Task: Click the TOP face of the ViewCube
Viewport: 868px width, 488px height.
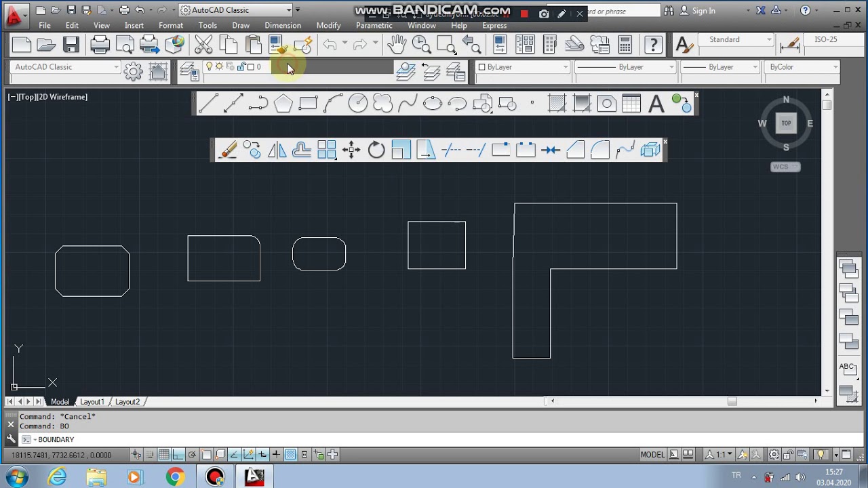Action: click(786, 123)
